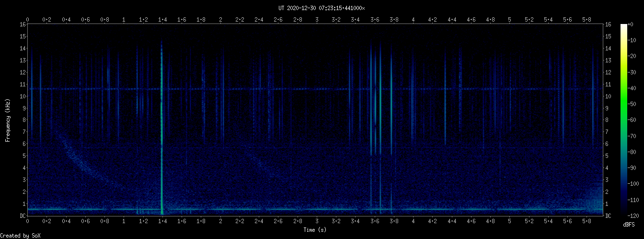644x239 pixels.
Task: Click the 5 tick on the top time axis
Action: pos(510,20)
